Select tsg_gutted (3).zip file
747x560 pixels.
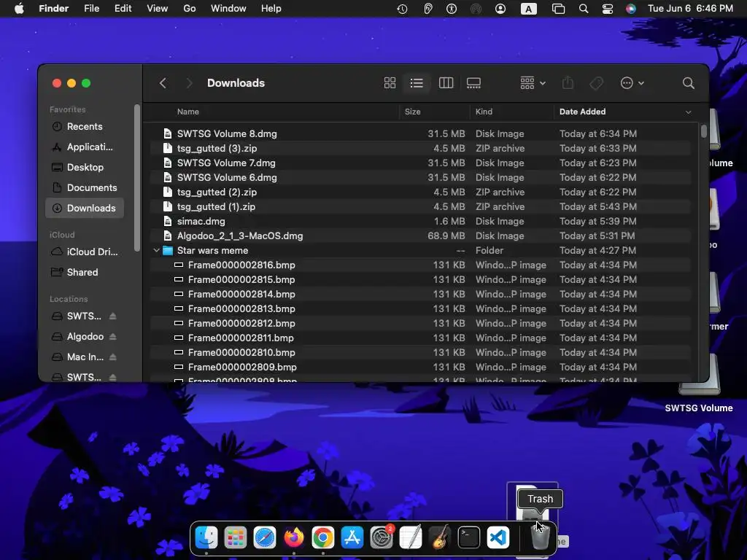tap(420, 148)
